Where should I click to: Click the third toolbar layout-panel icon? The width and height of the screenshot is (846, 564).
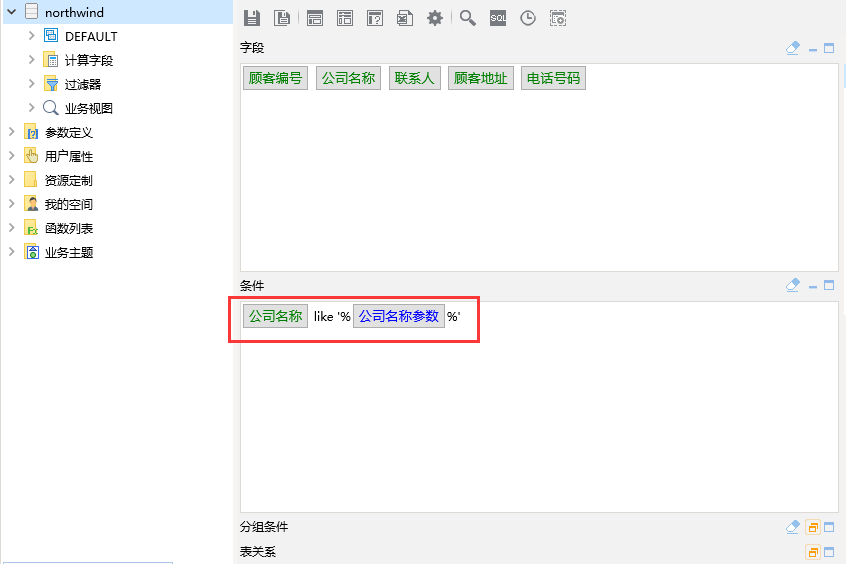pos(315,18)
